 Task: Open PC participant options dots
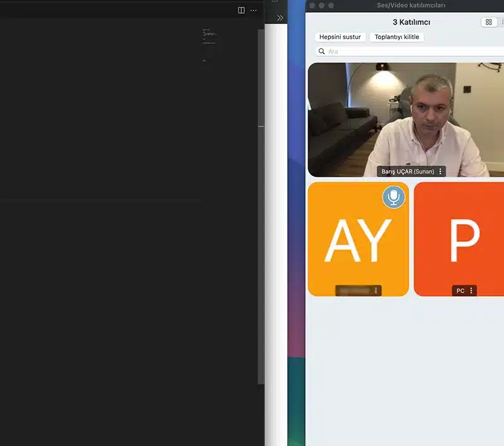coord(471,290)
